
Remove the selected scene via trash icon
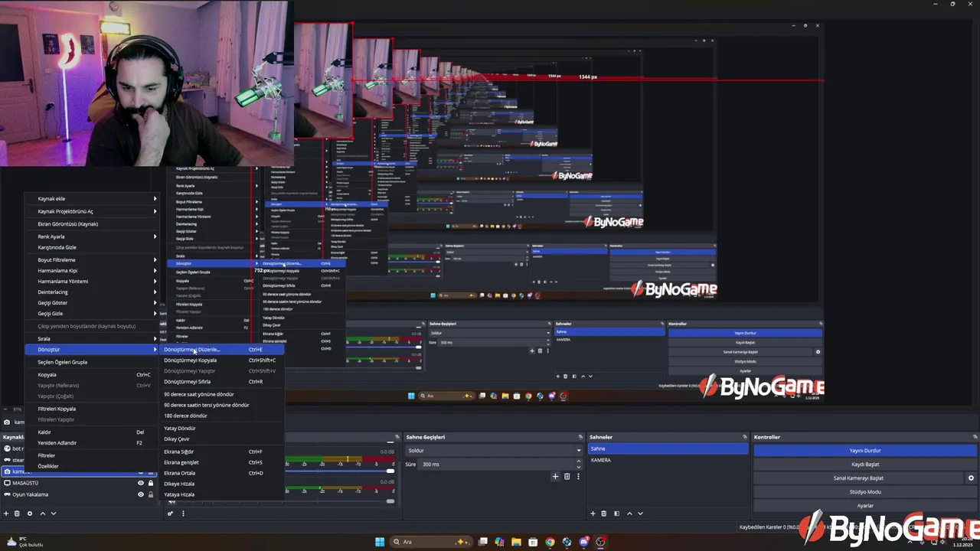(604, 514)
